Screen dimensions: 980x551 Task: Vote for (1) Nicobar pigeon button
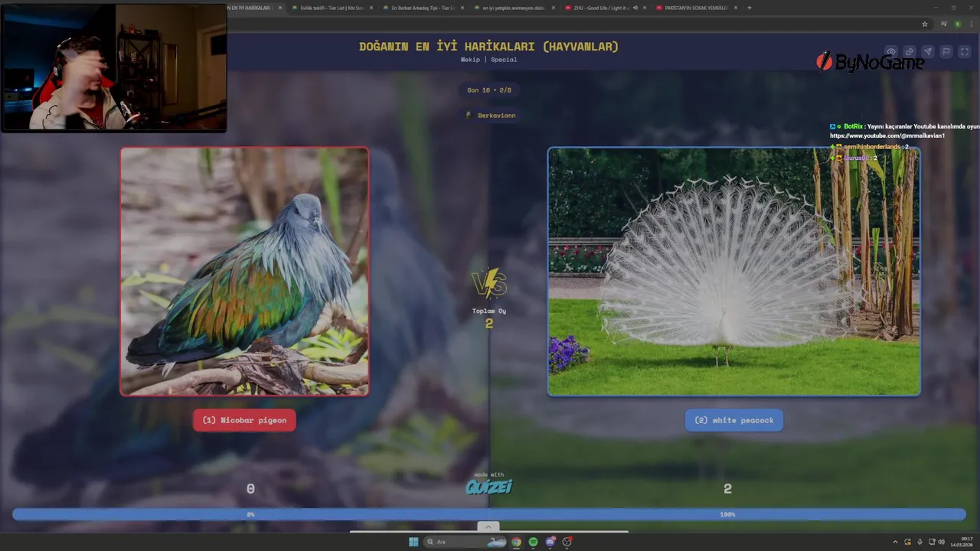[244, 420]
